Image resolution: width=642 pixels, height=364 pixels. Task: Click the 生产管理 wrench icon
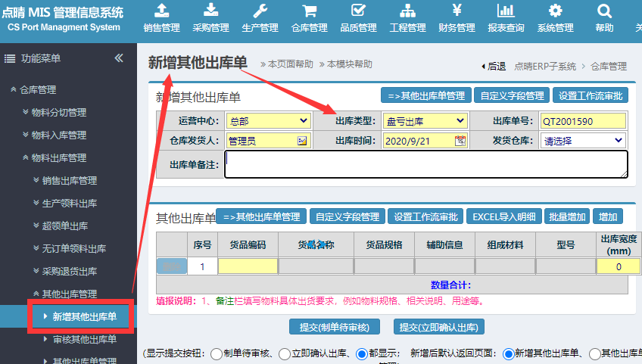coord(260,11)
